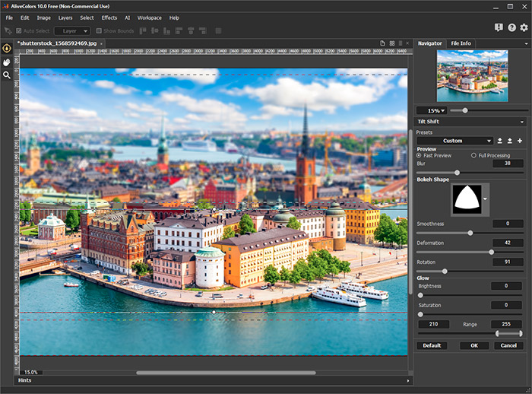The width and height of the screenshot is (532, 394).
Task: Select the Hand tool in left toolbar
Action: point(7,62)
